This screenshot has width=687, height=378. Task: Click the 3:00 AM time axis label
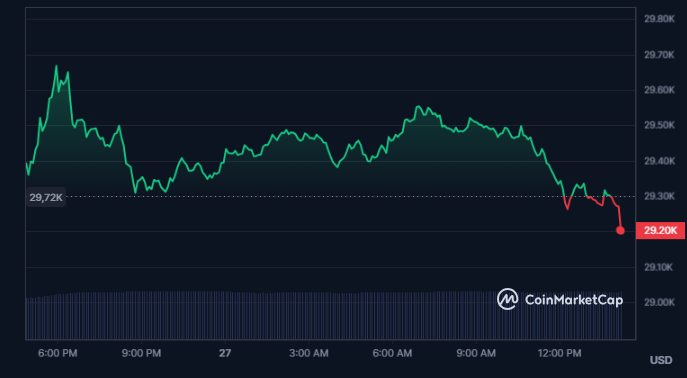308,353
